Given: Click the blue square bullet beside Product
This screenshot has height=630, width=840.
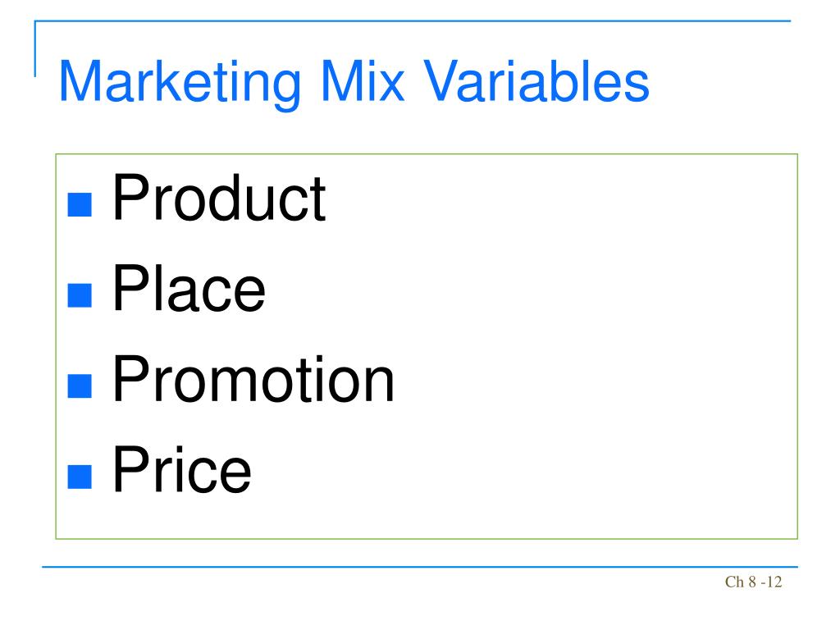Looking at the screenshot, I should coord(80,204).
